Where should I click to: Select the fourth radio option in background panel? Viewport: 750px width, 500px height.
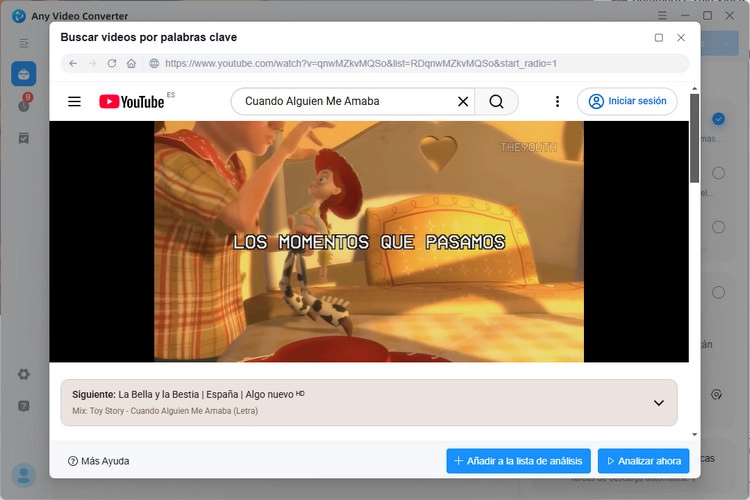(x=718, y=292)
